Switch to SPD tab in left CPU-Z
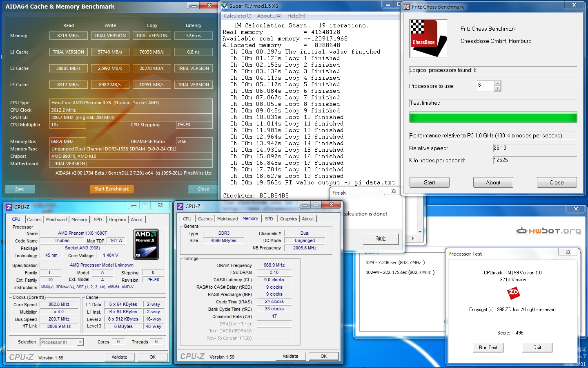 click(98, 220)
